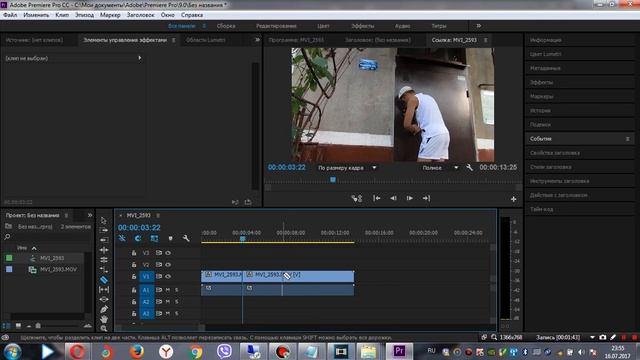640x360 pixels.
Task: Switch to Цвет workspace
Action: [x=323, y=26]
